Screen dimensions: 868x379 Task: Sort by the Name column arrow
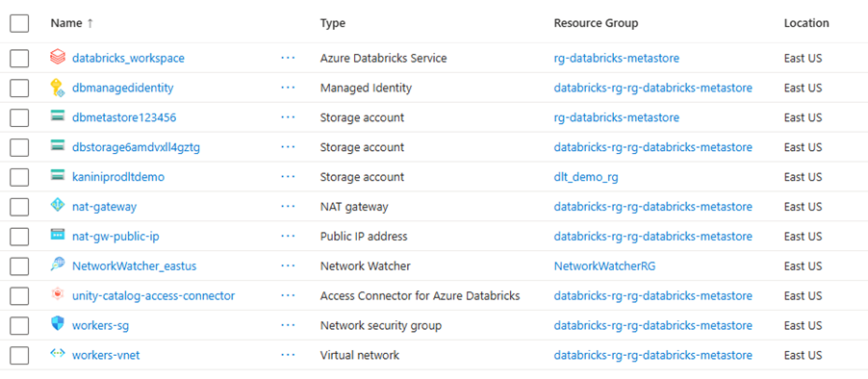coord(89,23)
